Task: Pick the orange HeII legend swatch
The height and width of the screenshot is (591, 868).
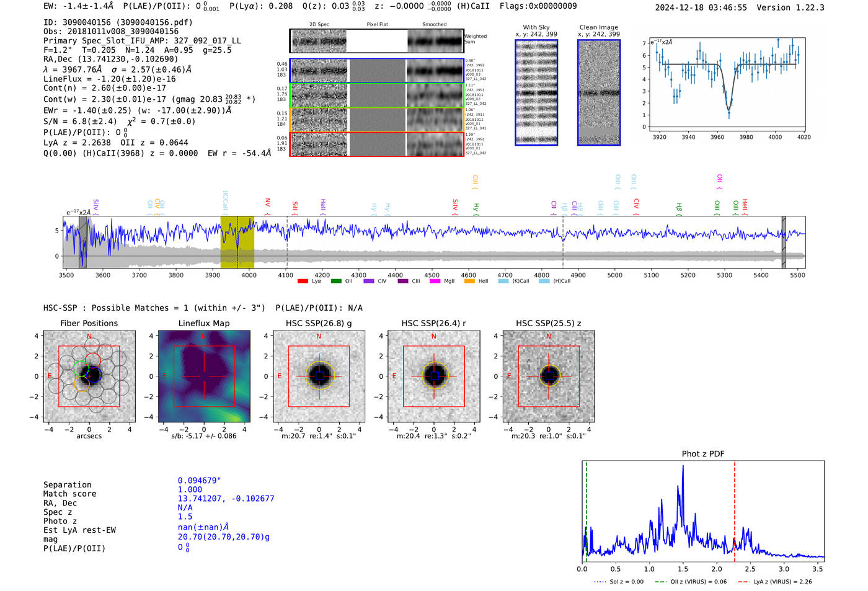Action: coord(469,282)
